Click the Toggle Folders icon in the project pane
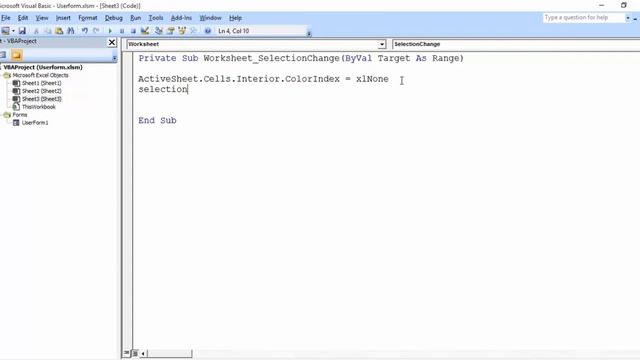 [x=17, y=55]
